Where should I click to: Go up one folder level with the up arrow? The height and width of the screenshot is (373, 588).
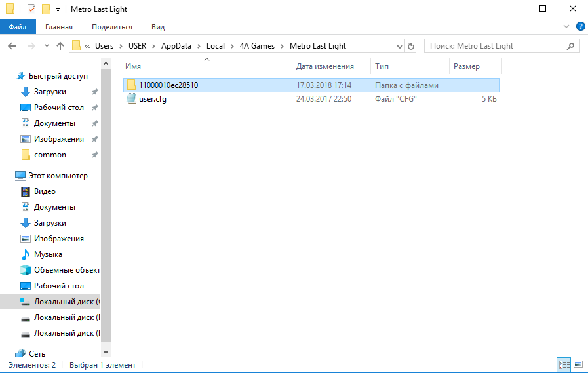coord(60,46)
